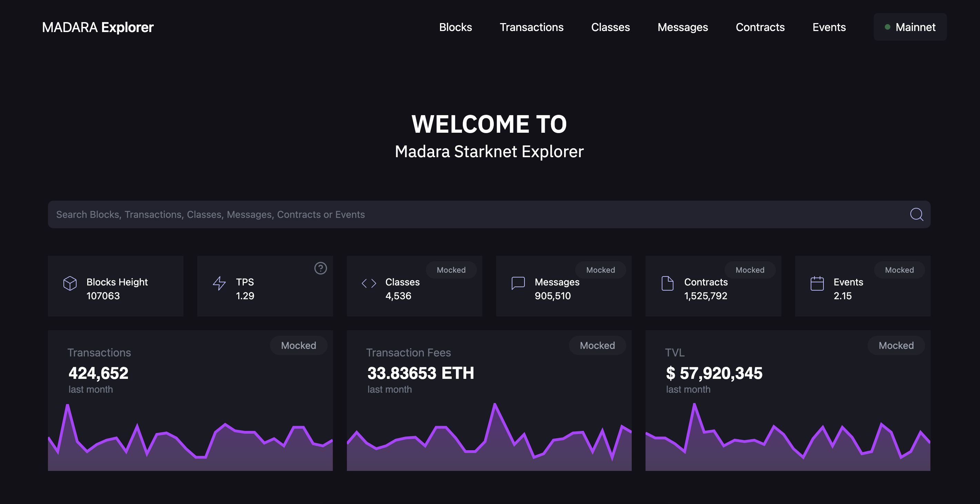The image size is (980, 504).
Task: Click the Madara Starknet Explorer subtitle
Action: 489,151
